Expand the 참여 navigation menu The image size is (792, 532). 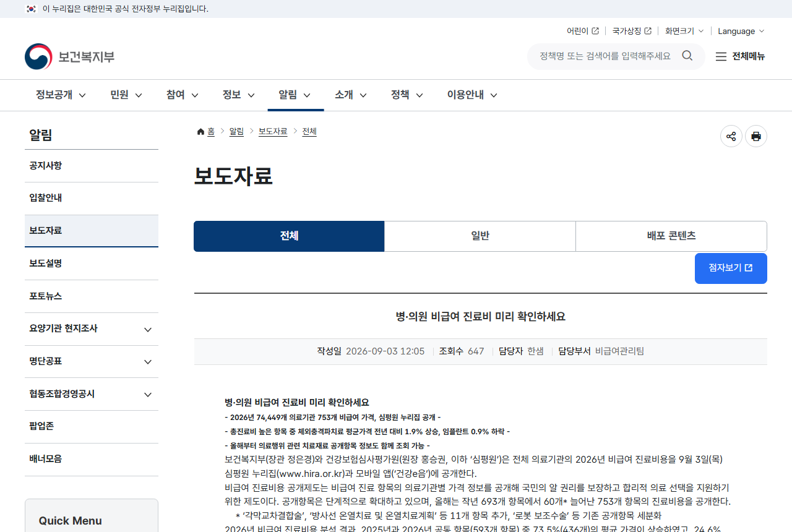(183, 95)
